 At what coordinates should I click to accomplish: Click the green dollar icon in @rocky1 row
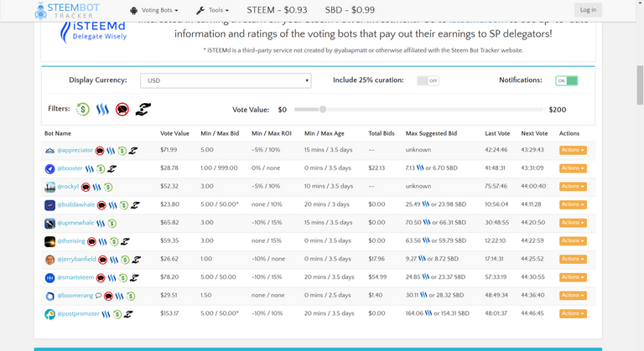tap(108, 187)
